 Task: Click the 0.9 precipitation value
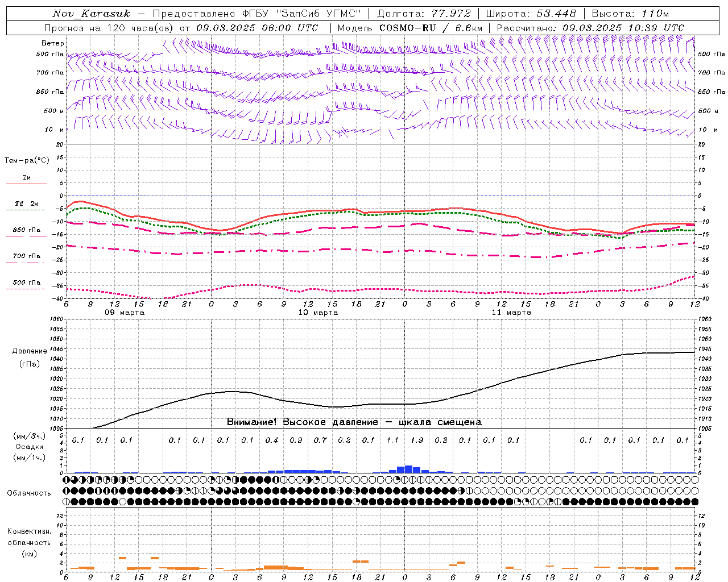296,440
